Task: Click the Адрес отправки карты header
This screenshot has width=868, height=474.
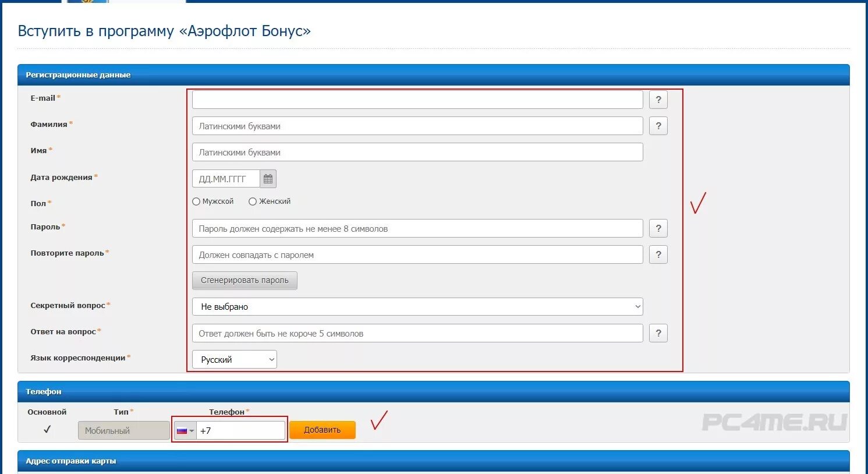Action: click(434, 461)
